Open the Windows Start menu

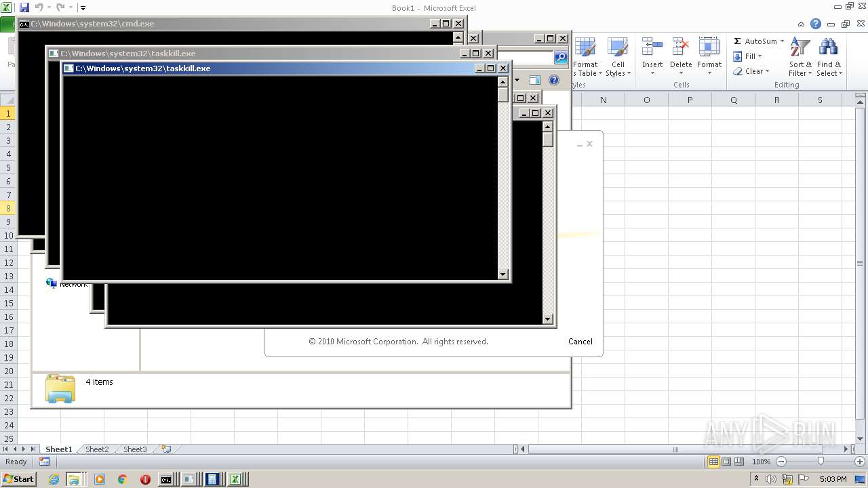click(18, 479)
